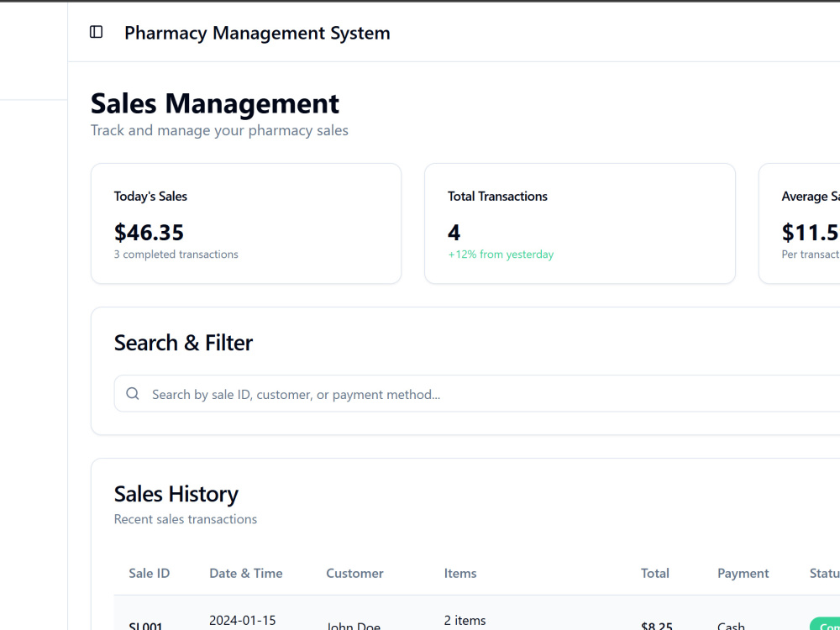Sort by the Date & Time column
Viewport: 840px width, 630px height.
coord(246,573)
